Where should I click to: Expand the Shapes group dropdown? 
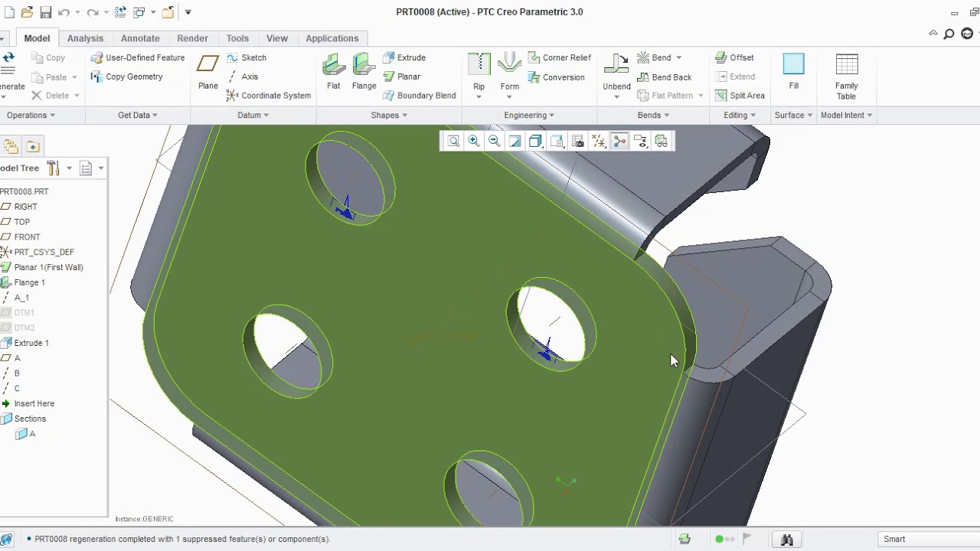[x=389, y=115]
